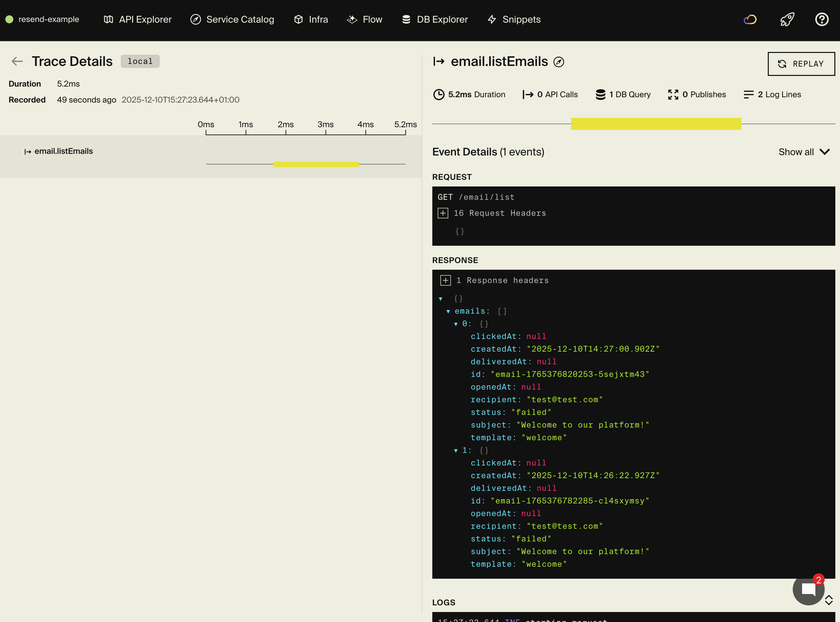Viewport: 840px width, 622px height.
Task: Click the rocket launch icon
Action: [x=787, y=19]
